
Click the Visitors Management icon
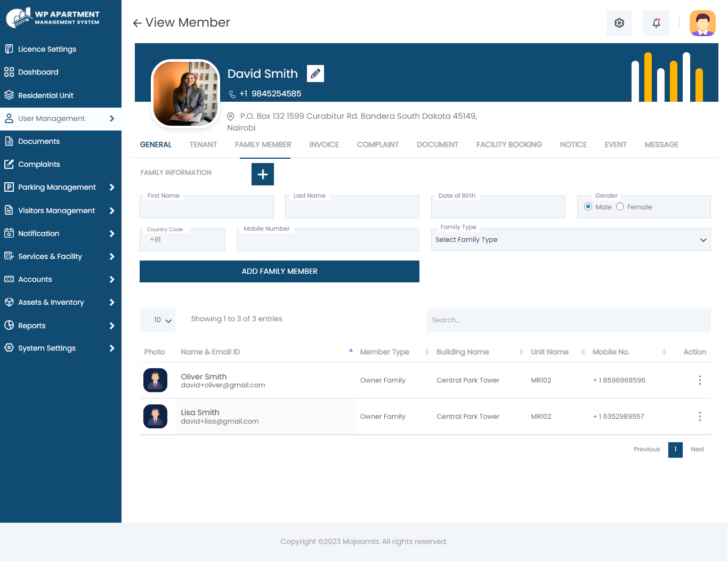[9, 210]
